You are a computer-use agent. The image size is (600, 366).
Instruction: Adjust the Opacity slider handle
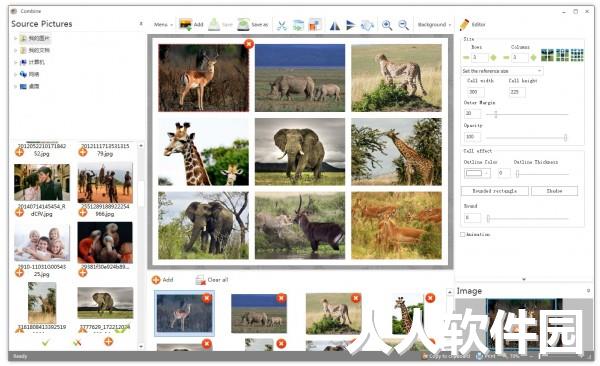(x=565, y=137)
